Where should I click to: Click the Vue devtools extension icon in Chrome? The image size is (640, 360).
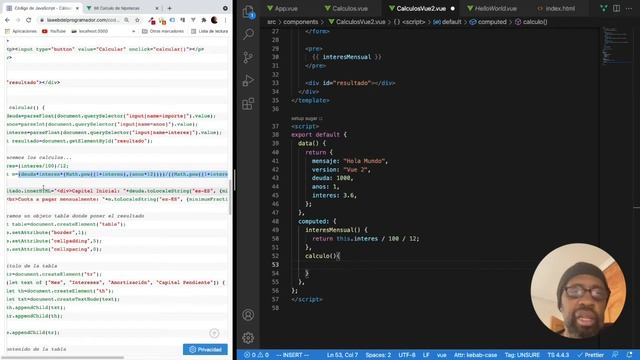pyautogui.click(x=193, y=20)
